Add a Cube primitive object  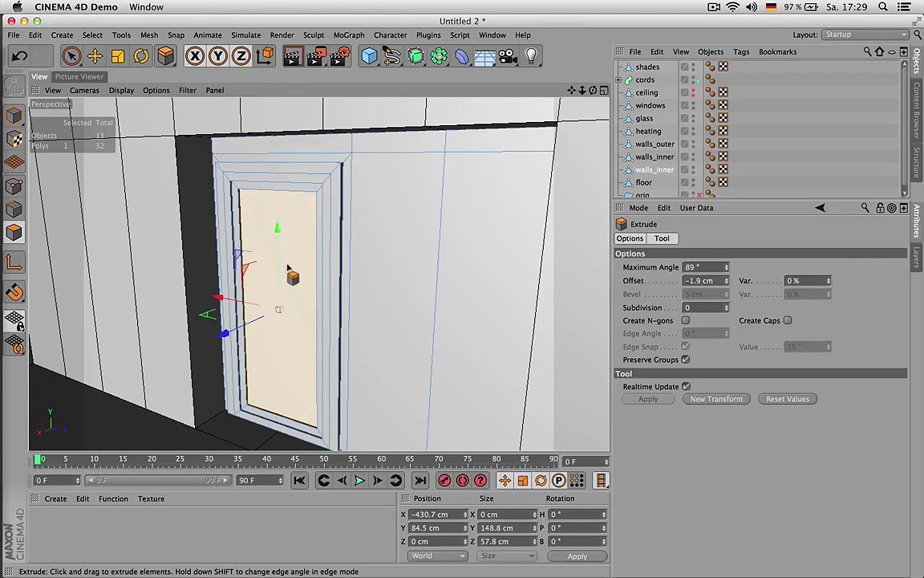point(369,56)
